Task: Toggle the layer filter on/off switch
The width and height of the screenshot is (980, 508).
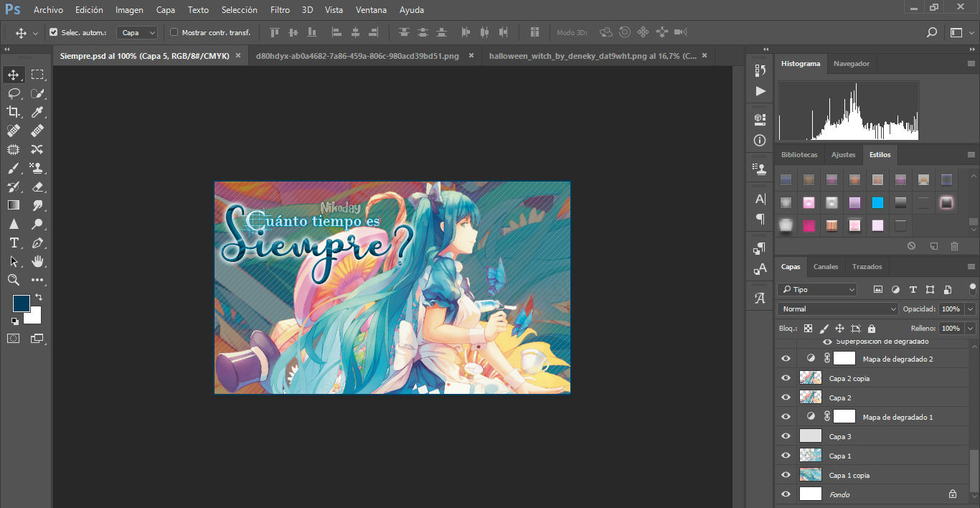Action: pyautogui.click(x=973, y=289)
